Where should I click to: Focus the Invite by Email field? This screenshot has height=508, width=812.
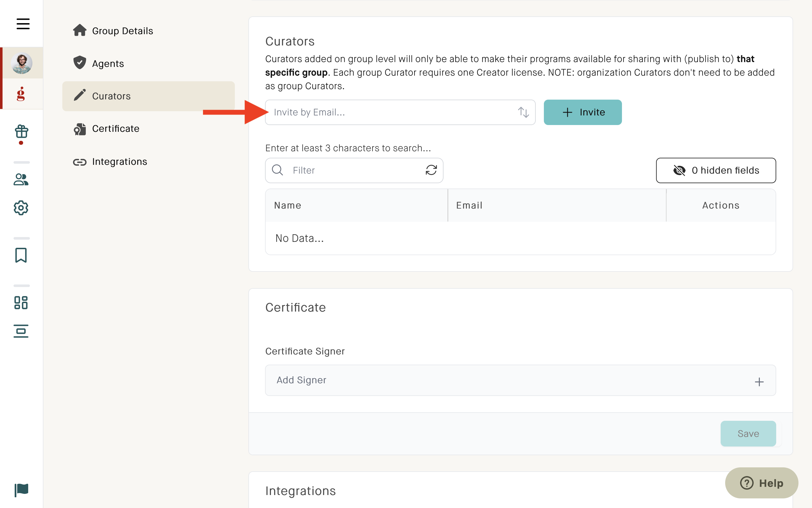(400, 112)
